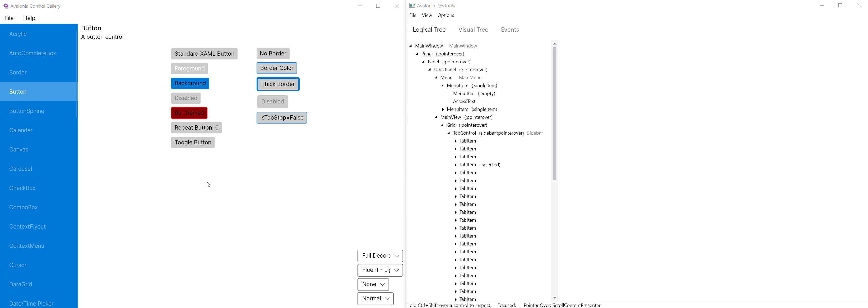This screenshot has height=308, width=868.
Task: Click the Avalonia Control Gallery app icon
Action: pyautogui.click(x=6, y=6)
